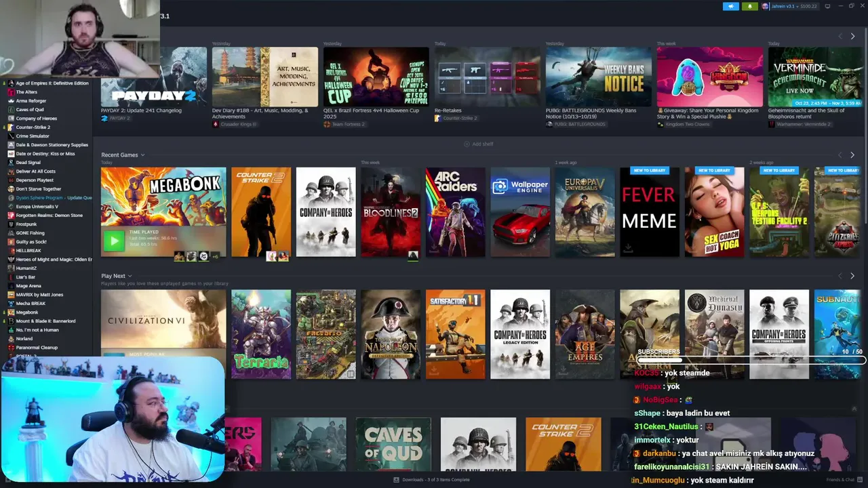
Task: Open ARC Raiders recent game cover
Action: point(455,212)
